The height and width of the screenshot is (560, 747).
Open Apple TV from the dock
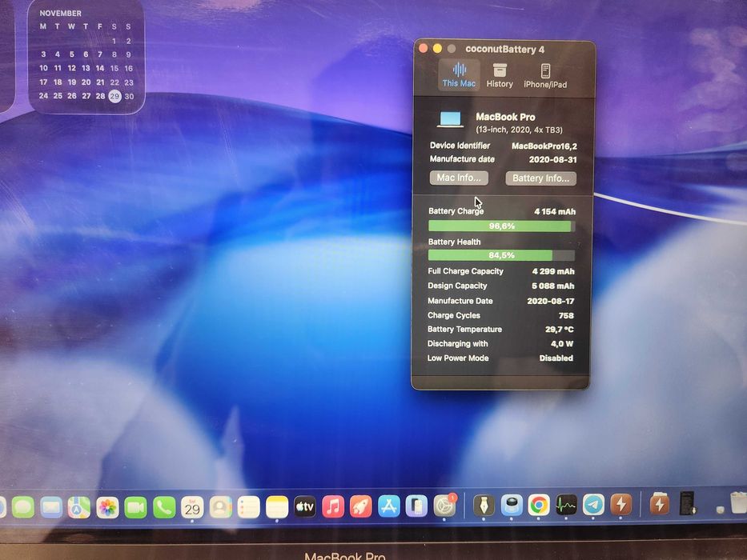[x=305, y=506]
